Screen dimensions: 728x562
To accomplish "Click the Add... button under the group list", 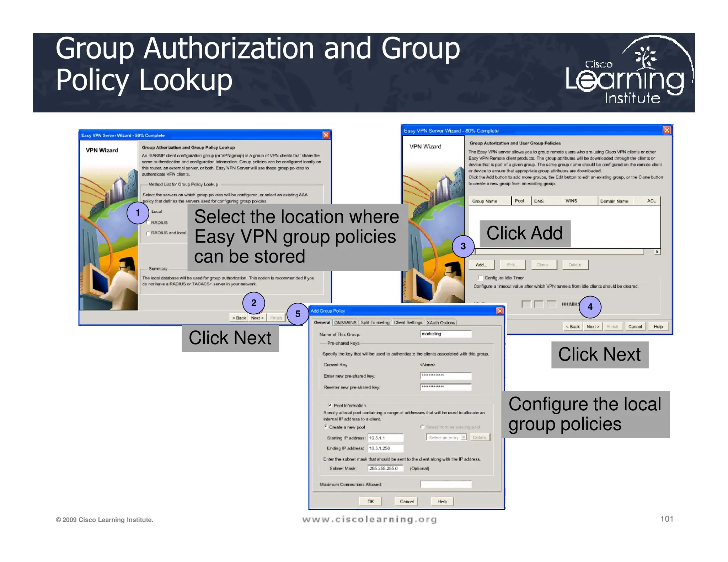I will tap(481, 265).
